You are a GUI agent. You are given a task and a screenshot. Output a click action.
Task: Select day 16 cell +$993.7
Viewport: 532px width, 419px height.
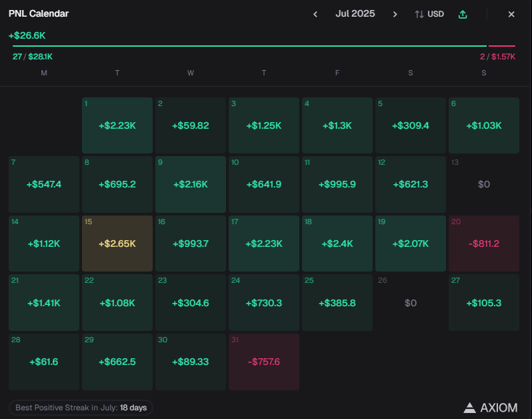click(191, 244)
